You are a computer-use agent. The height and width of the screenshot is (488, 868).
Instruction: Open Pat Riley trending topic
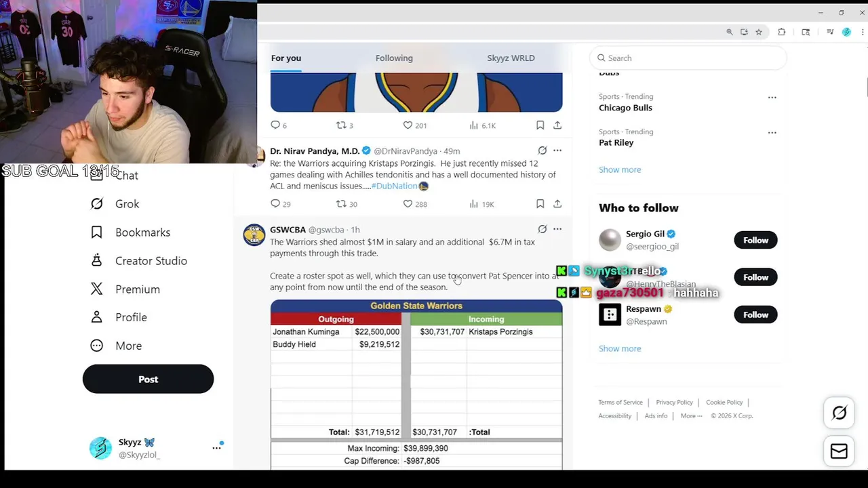(616, 143)
